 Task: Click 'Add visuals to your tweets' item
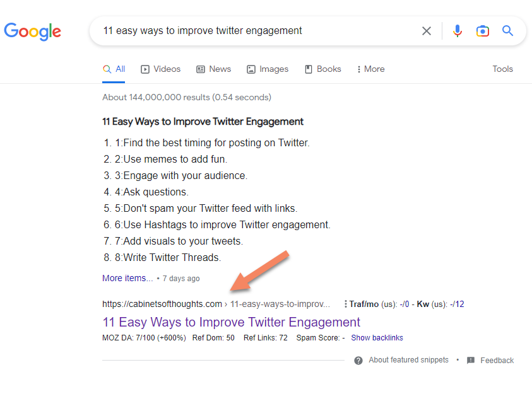pos(179,241)
